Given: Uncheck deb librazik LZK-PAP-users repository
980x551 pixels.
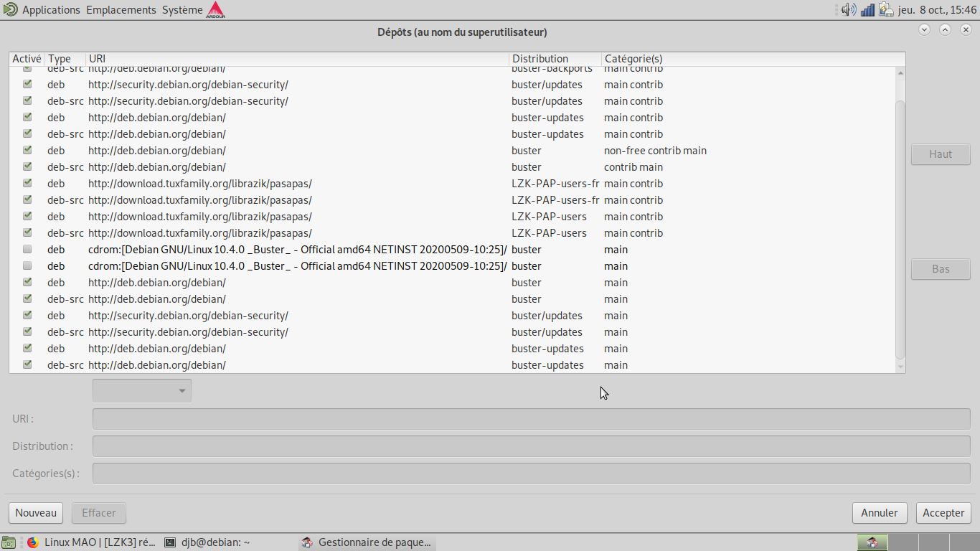Looking at the screenshot, I should pyautogui.click(x=27, y=216).
